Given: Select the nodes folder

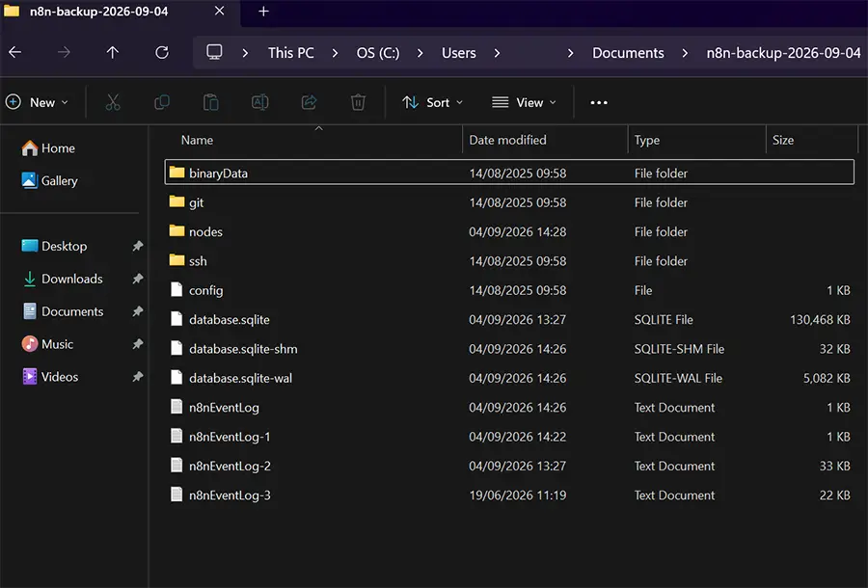Looking at the screenshot, I should (x=509, y=231).
